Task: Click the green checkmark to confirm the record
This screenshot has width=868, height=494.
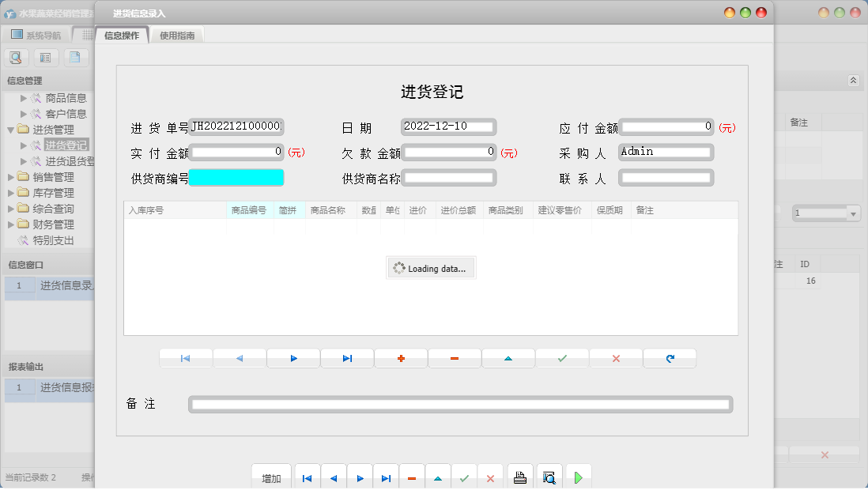Action: tap(562, 357)
